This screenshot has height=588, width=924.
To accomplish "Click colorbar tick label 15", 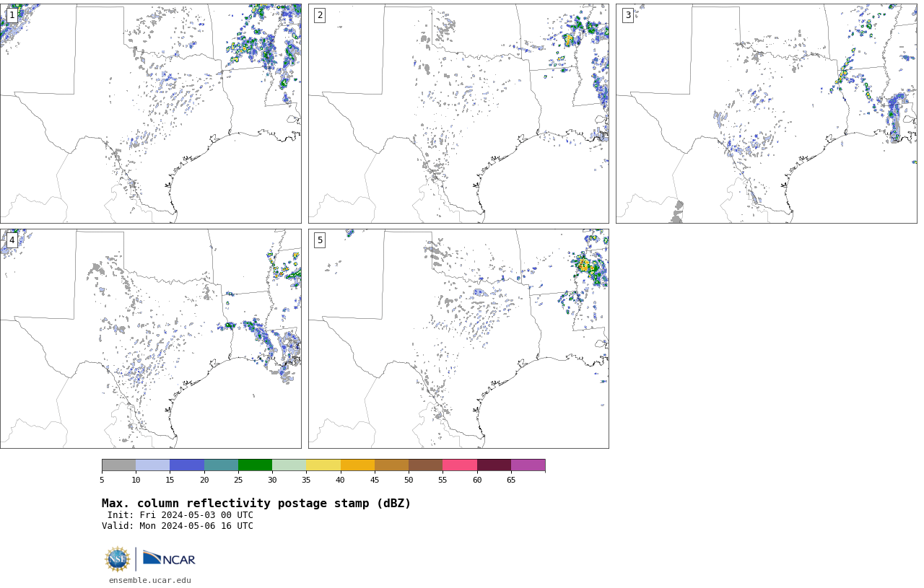I will (x=170, y=480).
